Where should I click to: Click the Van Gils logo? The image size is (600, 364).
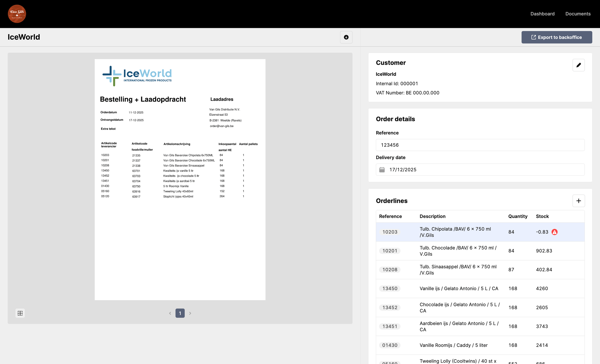click(x=17, y=14)
